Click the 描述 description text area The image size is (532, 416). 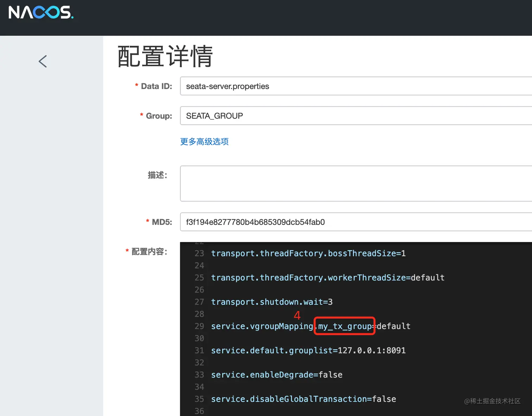tap(356, 184)
